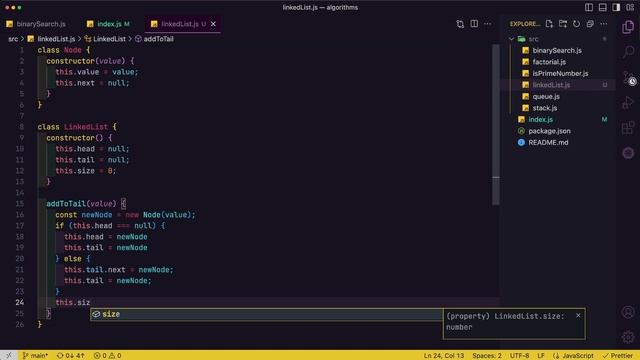This screenshot has height=360, width=640.
Task: Click line number 24 in the gutter
Action: tap(20, 302)
